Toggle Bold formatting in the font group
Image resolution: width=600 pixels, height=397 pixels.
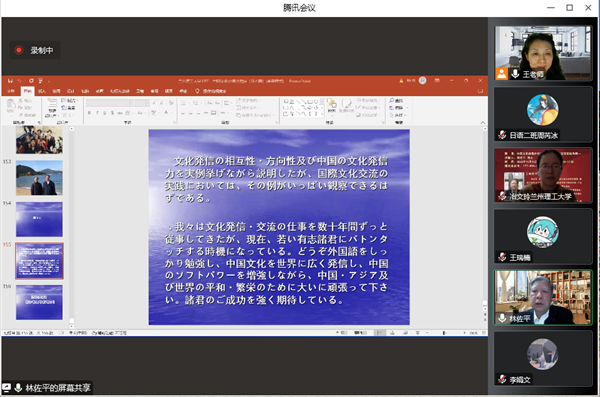89,113
